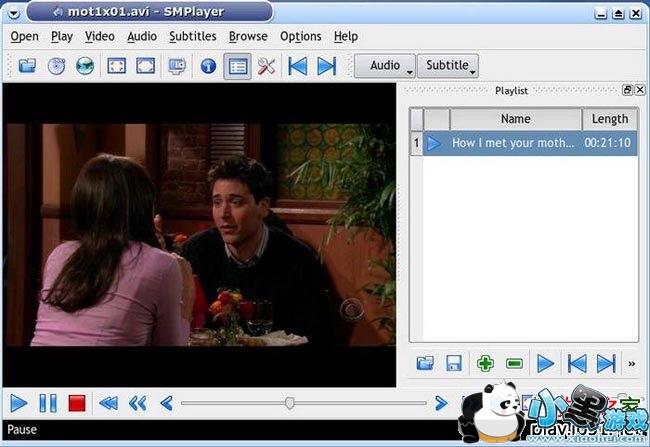Toggle compact mode toolbar icon

146,66
